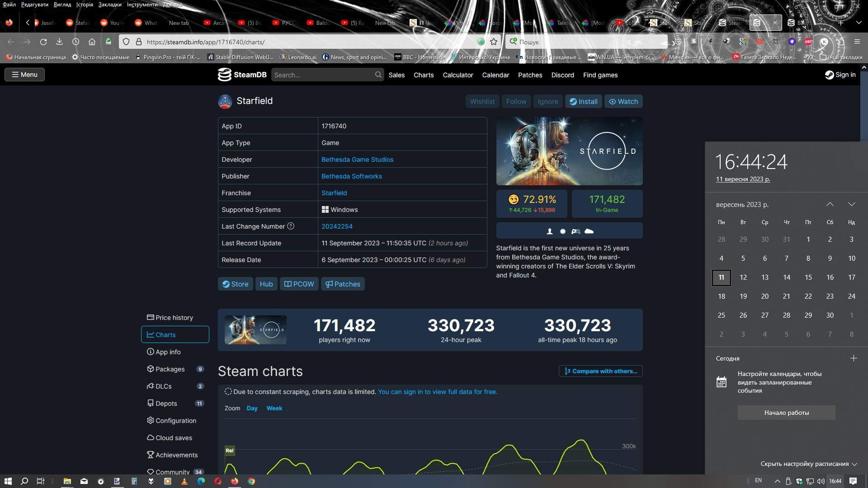Click the sign in to view full data link

point(438,392)
